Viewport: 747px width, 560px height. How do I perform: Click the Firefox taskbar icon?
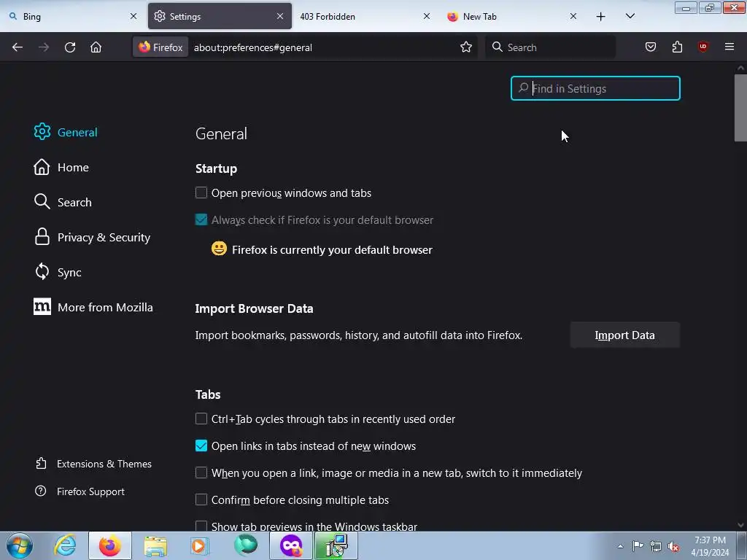(110, 545)
